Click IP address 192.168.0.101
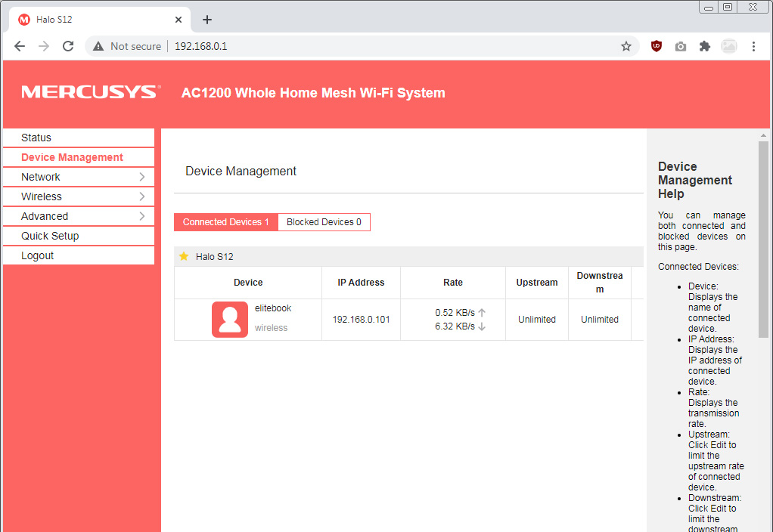This screenshot has width=773, height=532. coord(361,320)
